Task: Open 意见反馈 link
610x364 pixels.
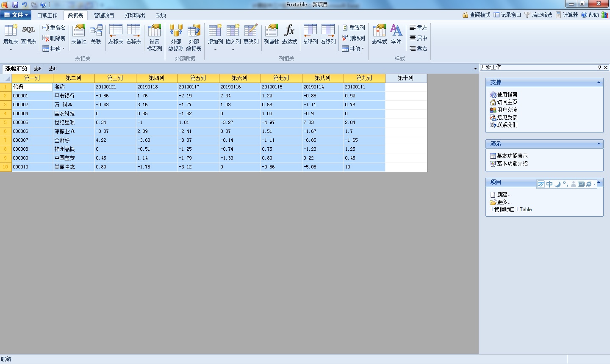Action: (503, 118)
